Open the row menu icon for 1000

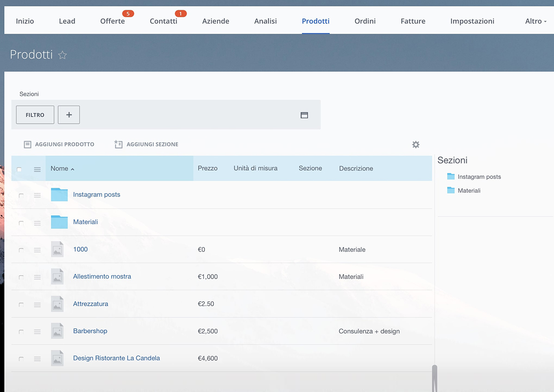tap(37, 250)
